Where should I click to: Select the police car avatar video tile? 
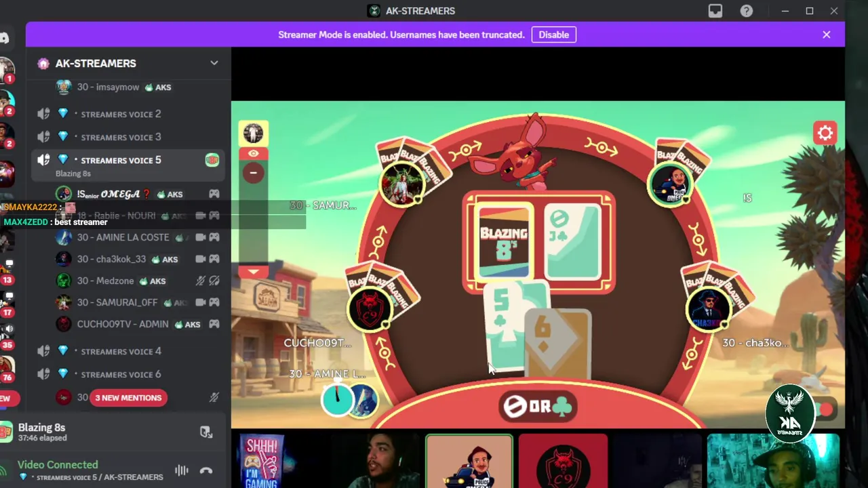tap(469, 461)
